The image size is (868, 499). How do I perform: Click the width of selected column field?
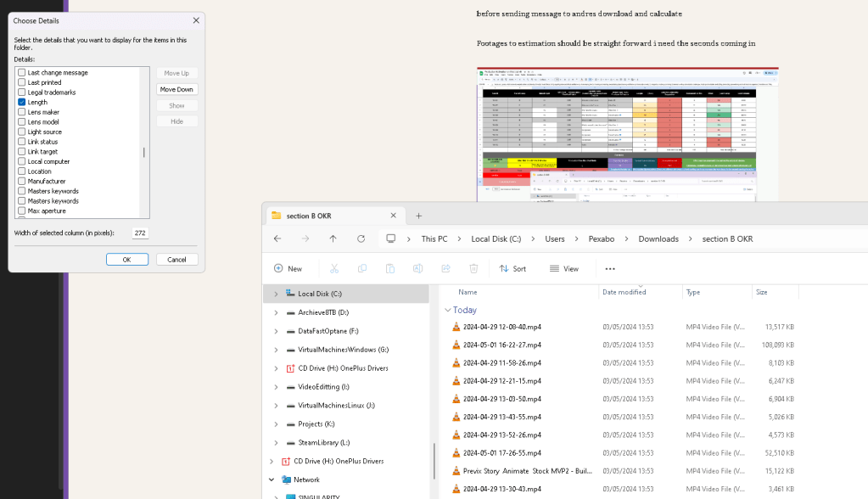140,233
